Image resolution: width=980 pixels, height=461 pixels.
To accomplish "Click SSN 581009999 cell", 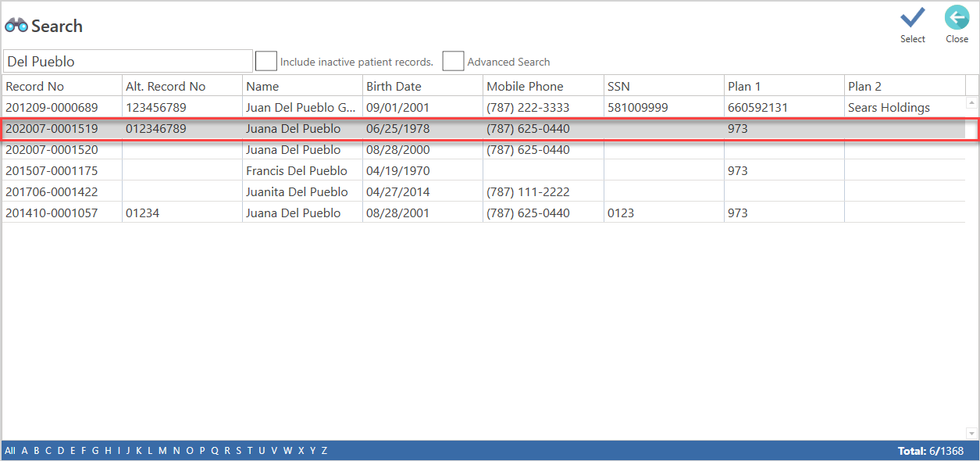I will (664, 107).
